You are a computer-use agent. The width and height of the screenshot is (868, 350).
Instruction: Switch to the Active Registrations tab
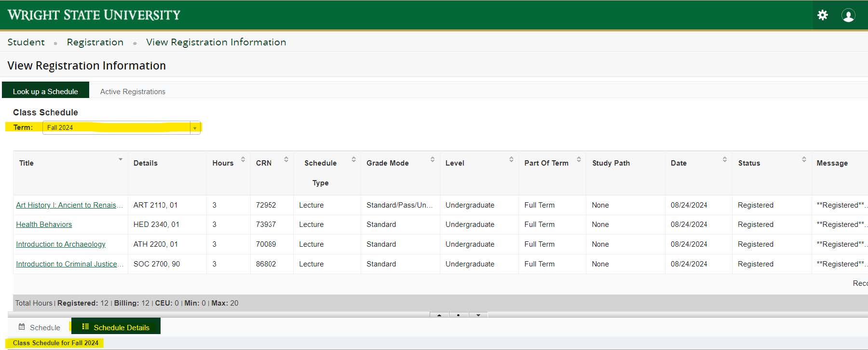(133, 92)
